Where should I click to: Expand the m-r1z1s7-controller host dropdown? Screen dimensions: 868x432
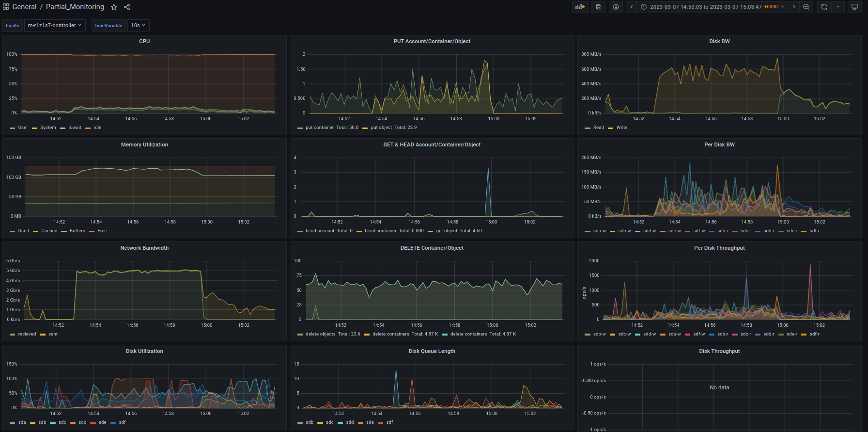54,25
